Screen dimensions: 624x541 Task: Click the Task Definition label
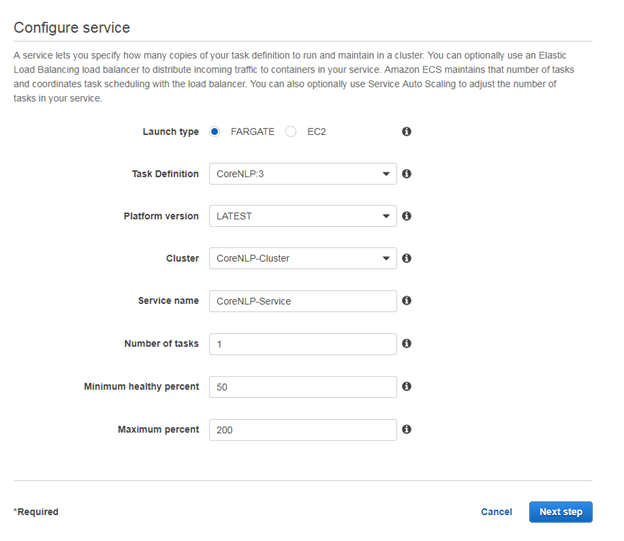pos(165,174)
